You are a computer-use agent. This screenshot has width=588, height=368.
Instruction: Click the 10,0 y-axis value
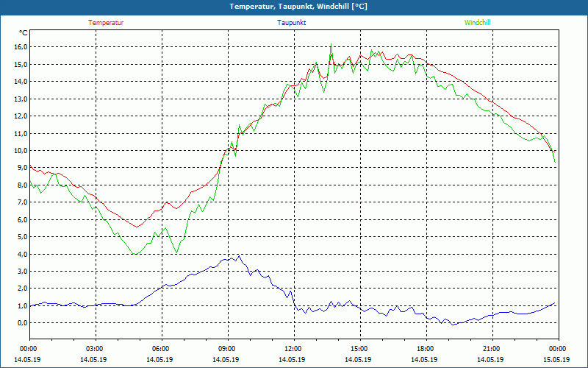click(21, 151)
